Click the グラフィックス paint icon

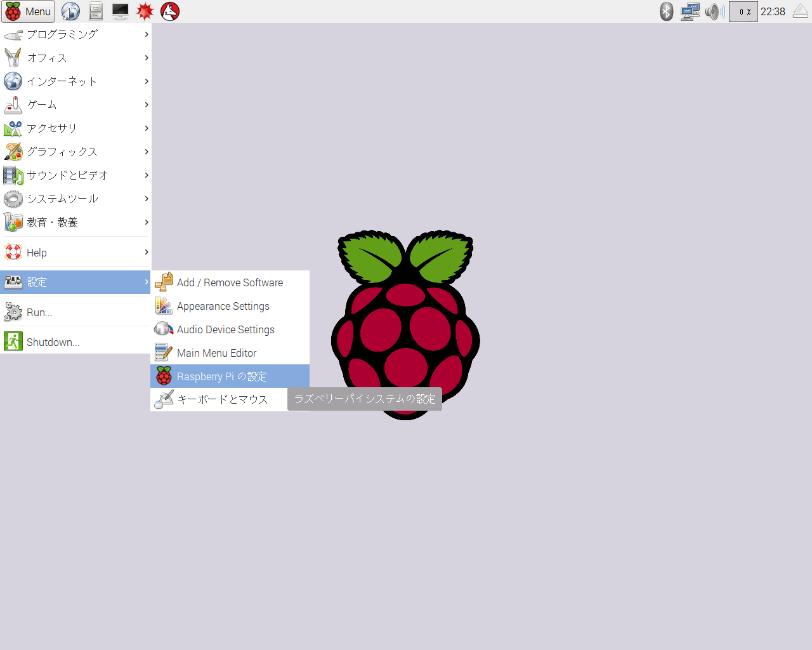click(x=13, y=152)
